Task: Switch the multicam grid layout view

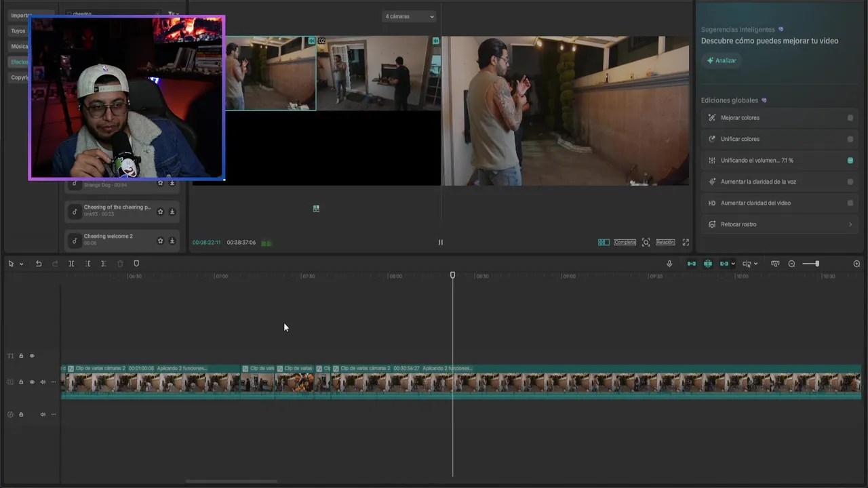Action: coord(604,242)
